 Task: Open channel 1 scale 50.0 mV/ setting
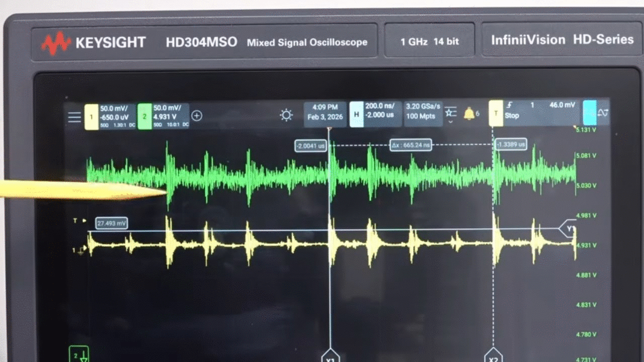coord(114,109)
